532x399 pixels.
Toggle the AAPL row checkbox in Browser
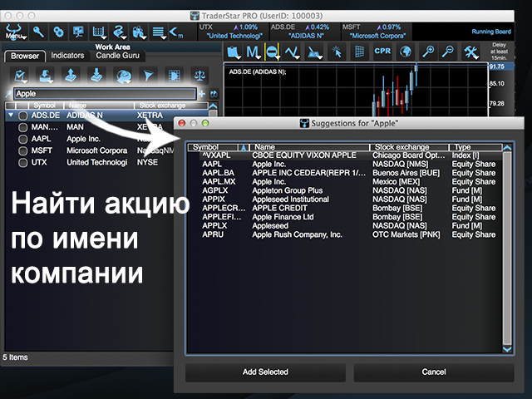point(22,139)
